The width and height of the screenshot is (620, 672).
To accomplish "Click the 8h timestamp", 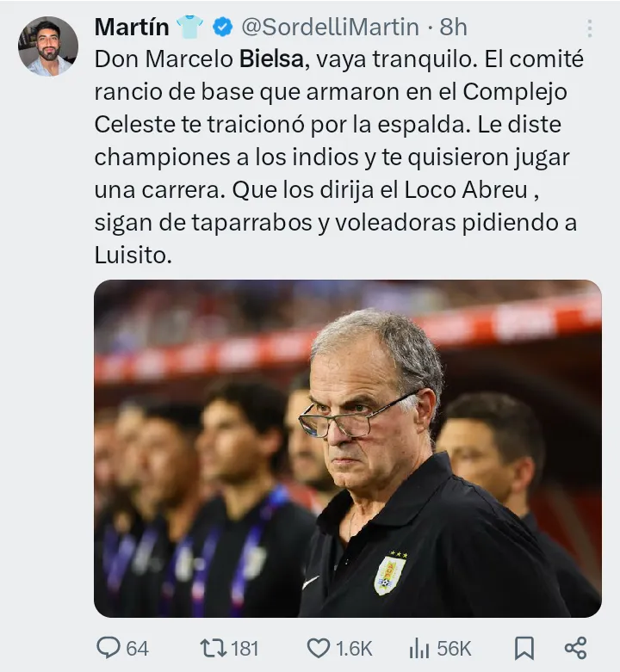I will [454, 28].
